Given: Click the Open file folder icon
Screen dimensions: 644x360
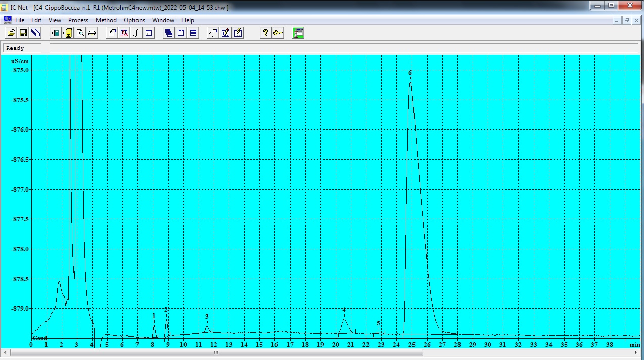Looking at the screenshot, I should click(11, 33).
